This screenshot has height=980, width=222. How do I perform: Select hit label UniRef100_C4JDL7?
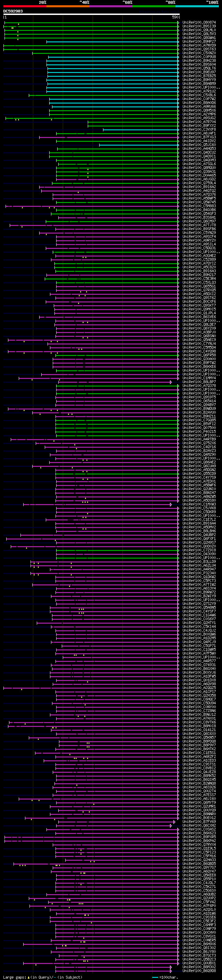[199, 883]
